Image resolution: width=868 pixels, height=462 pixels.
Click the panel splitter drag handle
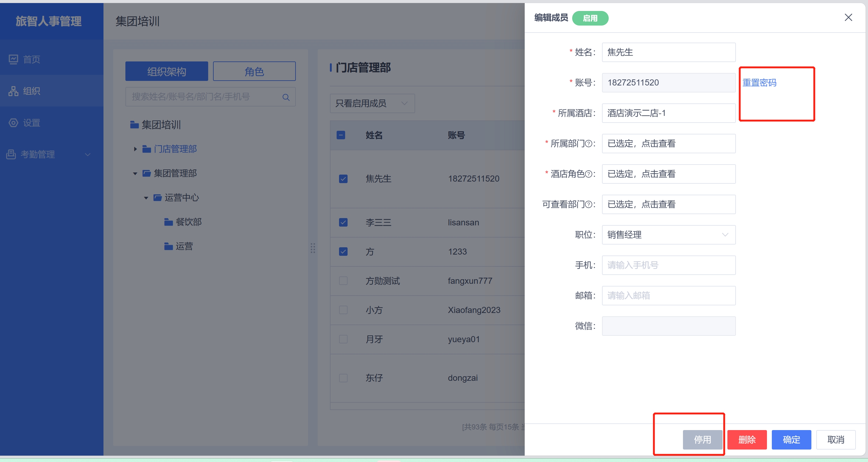pyautogui.click(x=313, y=248)
